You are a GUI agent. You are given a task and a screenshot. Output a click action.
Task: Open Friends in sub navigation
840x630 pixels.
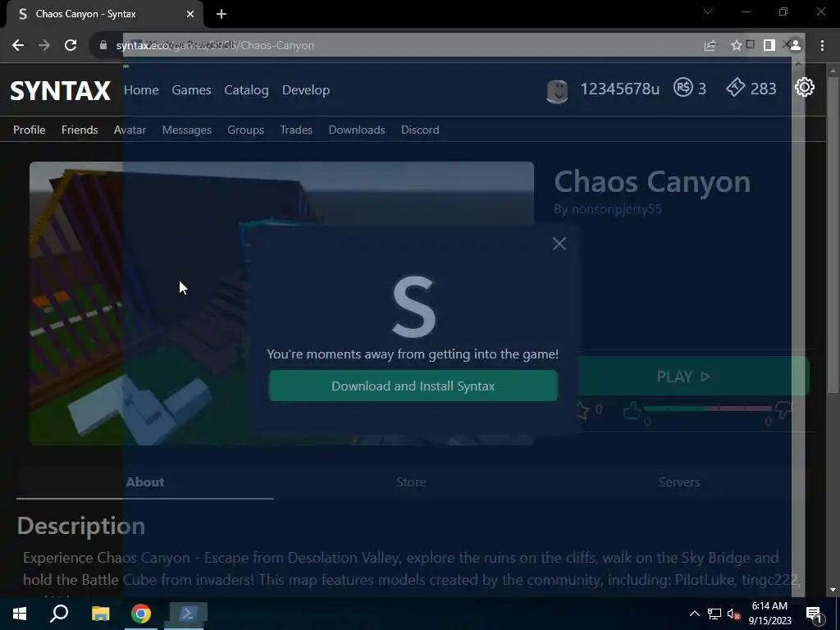80,130
